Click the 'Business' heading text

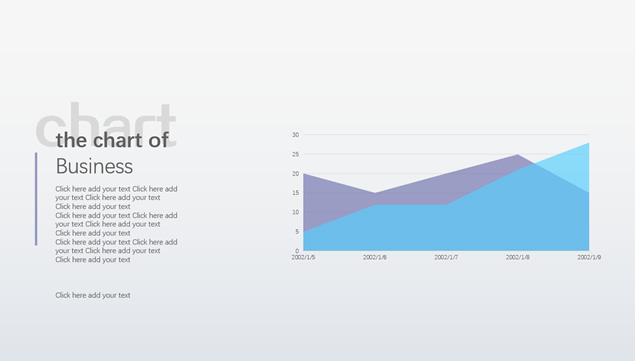point(94,166)
